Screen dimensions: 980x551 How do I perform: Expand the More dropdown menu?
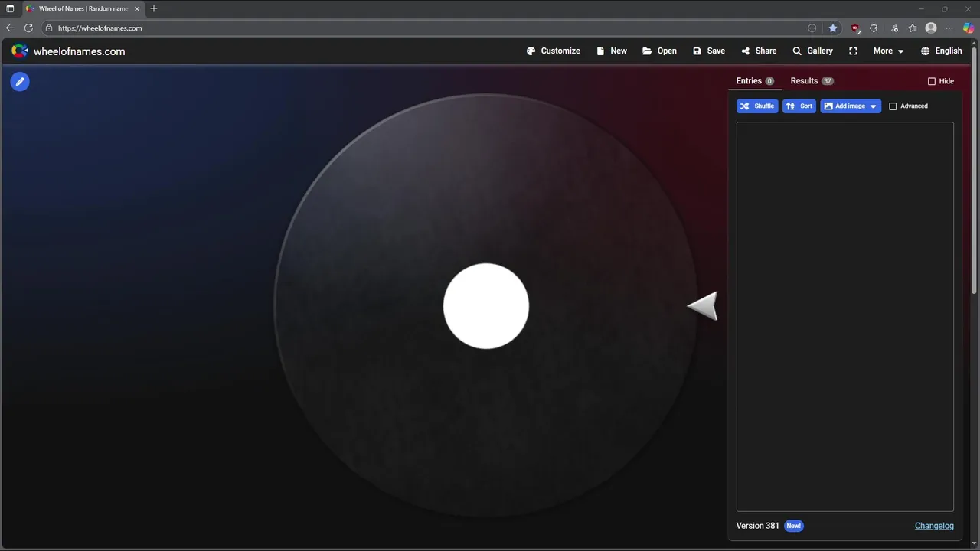coord(889,51)
